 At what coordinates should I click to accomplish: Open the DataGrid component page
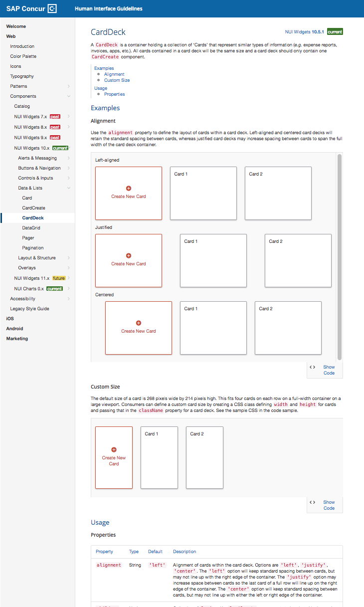31,228
